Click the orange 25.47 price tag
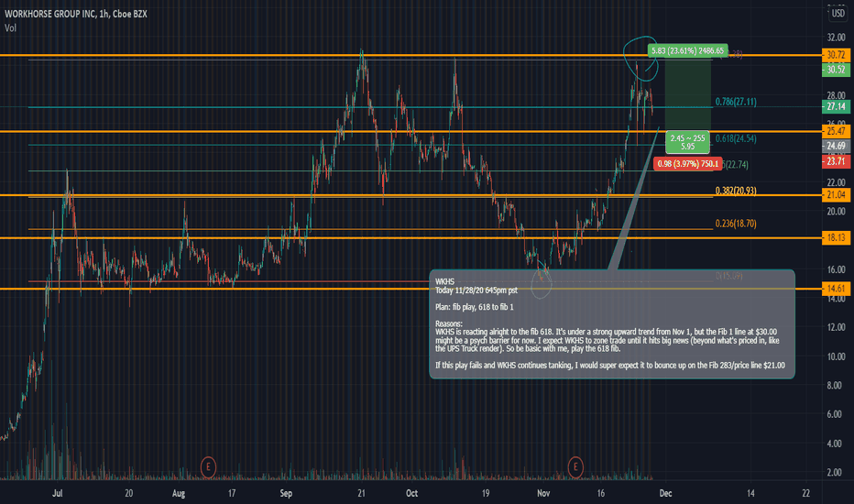Screen dimensions: 854x504 tap(836, 131)
